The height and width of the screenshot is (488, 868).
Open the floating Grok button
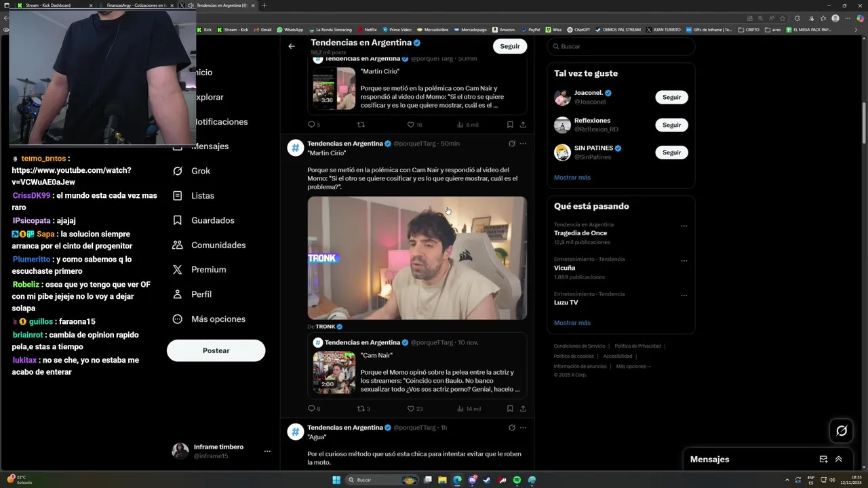[x=842, y=430]
